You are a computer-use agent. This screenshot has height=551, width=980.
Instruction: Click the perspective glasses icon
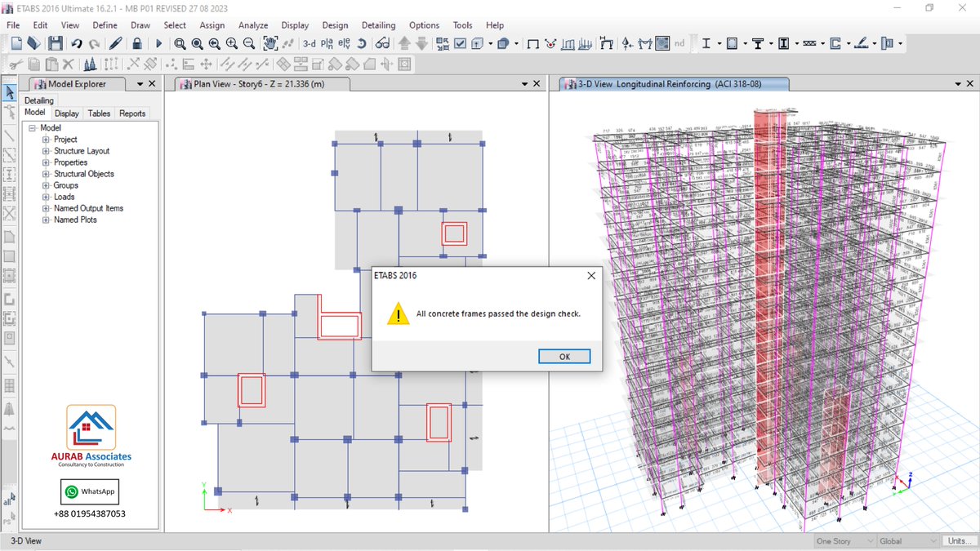[382, 43]
